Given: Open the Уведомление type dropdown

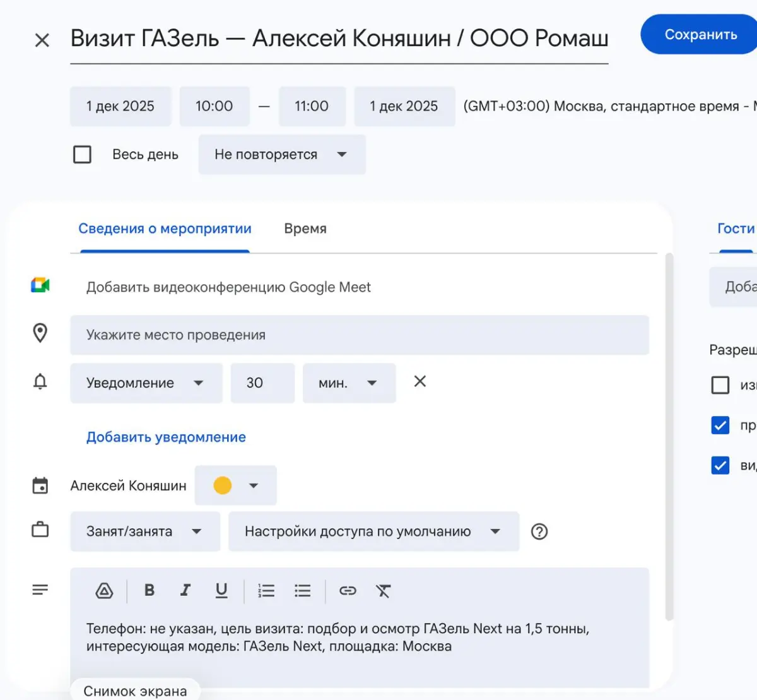Looking at the screenshot, I should [x=146, y=383].
